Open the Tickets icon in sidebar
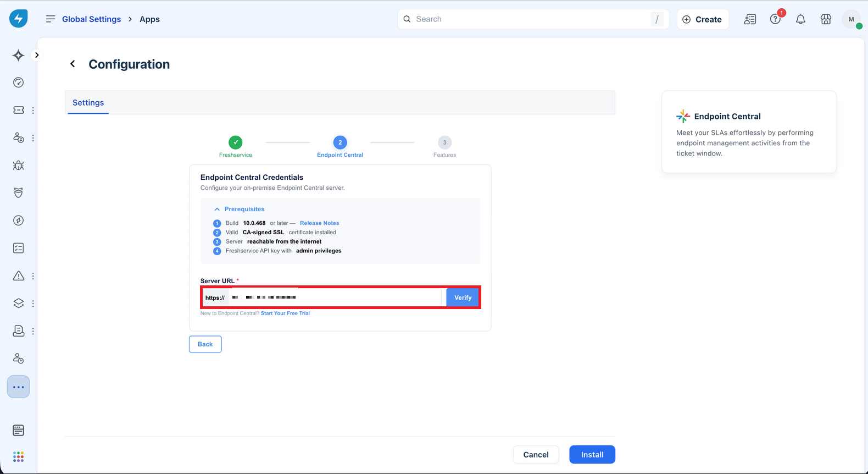 pos(18,110)
